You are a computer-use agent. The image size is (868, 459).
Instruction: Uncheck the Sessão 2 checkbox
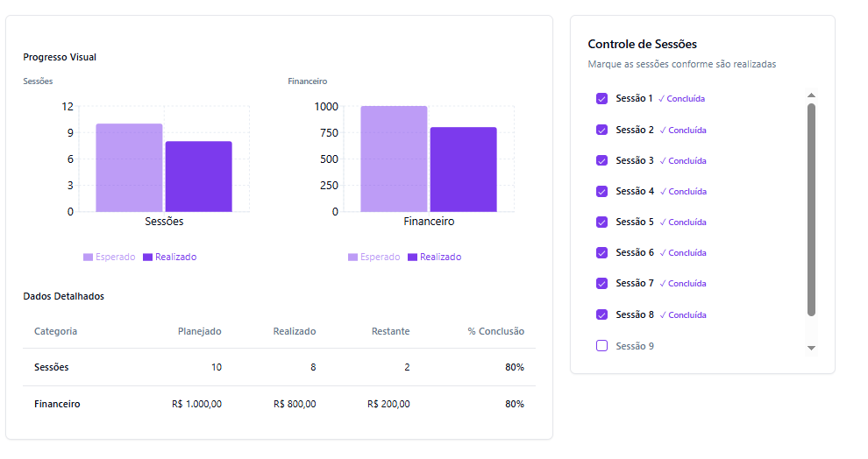tap(601, 130)
